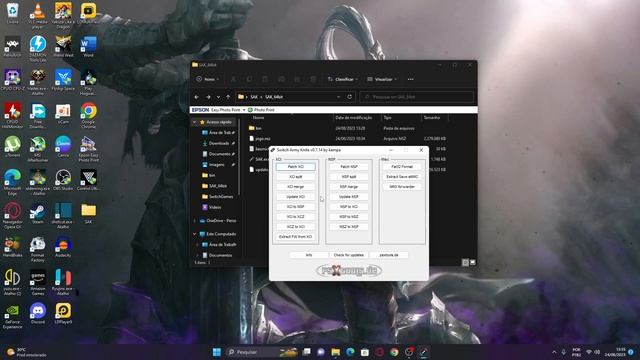Select Downloads in Explorer sidebar
Viewport: 640px width, 360px height.
tap(218, 143)
